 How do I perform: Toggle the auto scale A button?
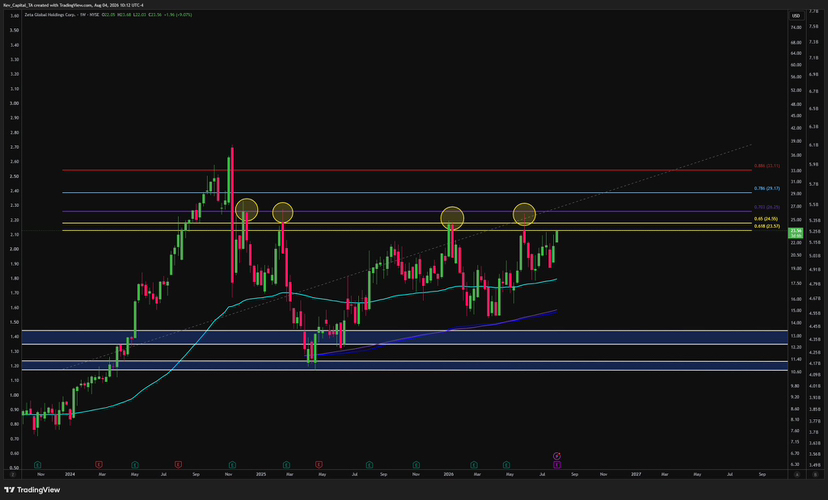797,475
